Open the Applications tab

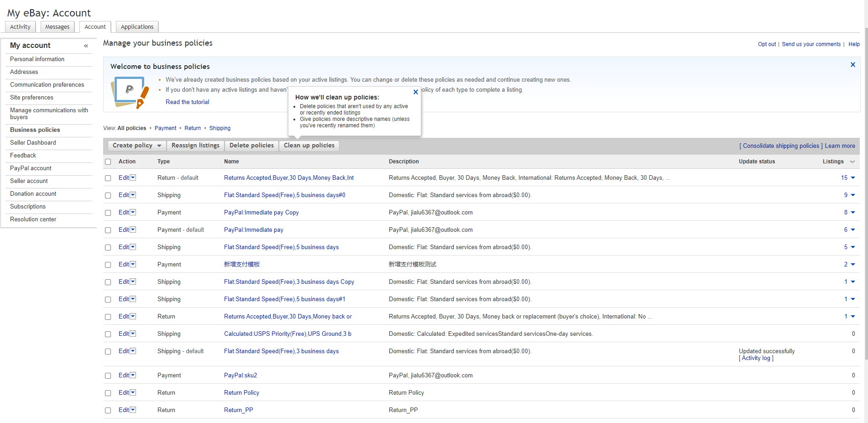click(137, 27)
